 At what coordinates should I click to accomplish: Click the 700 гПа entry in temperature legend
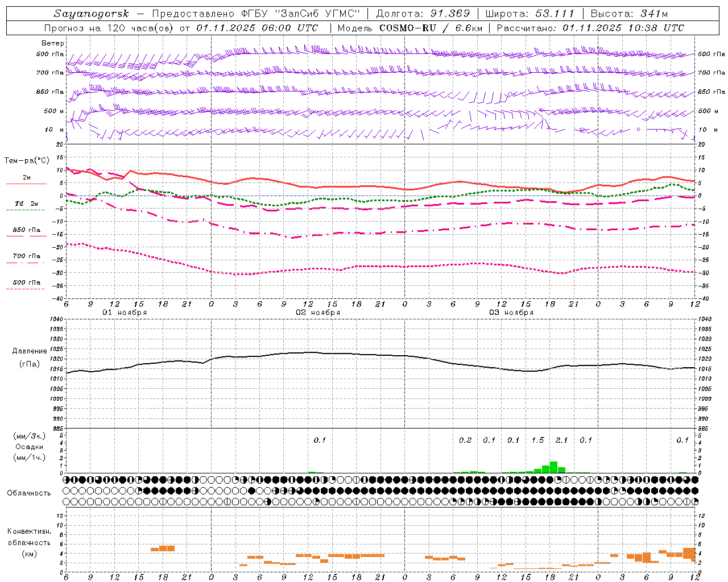27,256
